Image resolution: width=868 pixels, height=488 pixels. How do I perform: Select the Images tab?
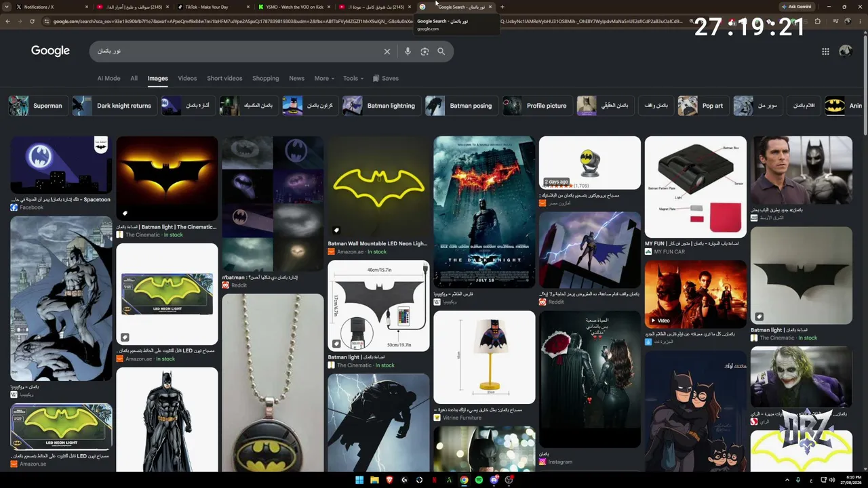coord(157,78)
